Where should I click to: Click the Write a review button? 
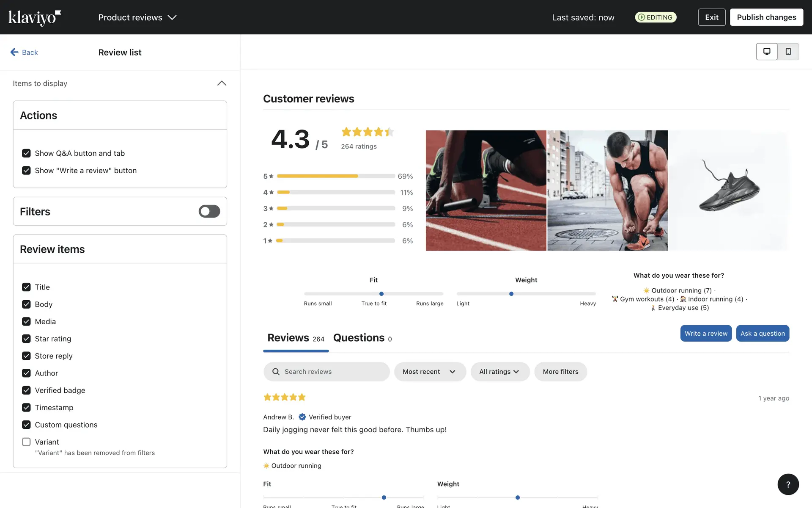point(706,334)
